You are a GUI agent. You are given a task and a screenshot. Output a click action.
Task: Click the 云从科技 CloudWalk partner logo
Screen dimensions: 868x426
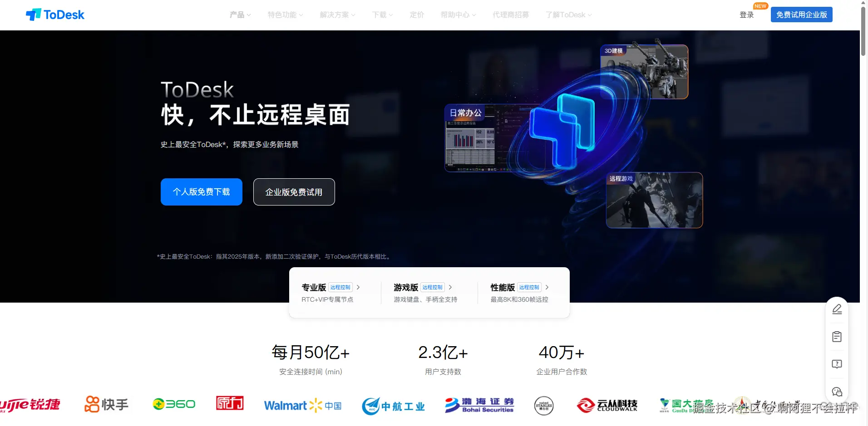pos(607,405)
